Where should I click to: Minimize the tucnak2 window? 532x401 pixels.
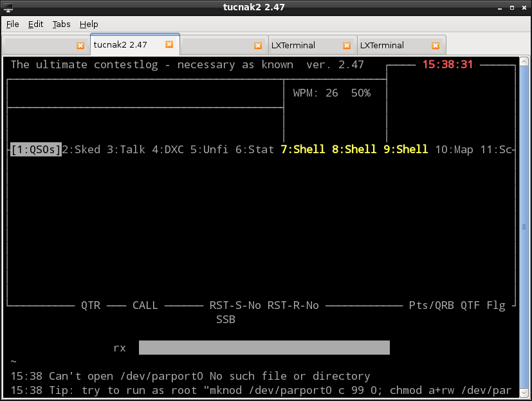[x=500, y=8]
